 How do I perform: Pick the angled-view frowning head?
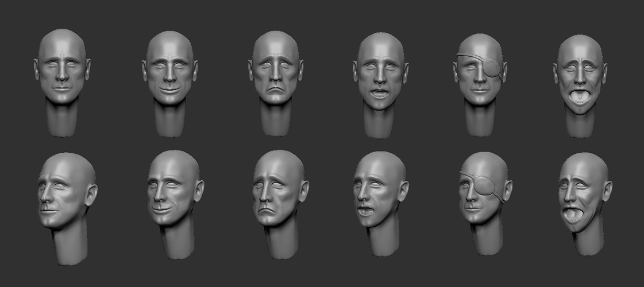pos(278,192)
